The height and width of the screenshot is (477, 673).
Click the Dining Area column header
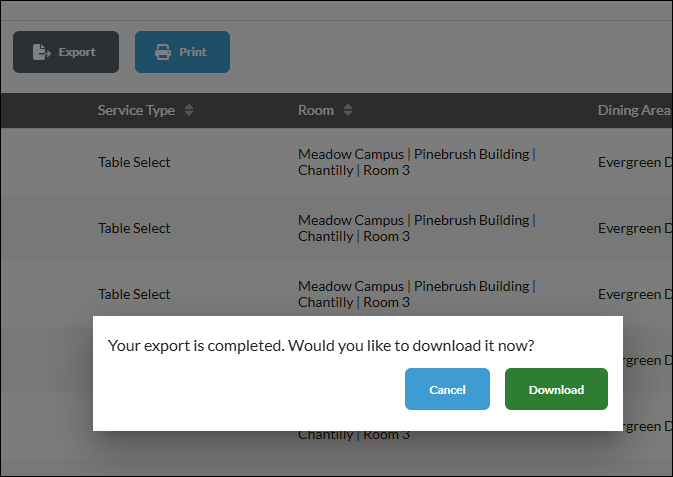tap(634, 110)
